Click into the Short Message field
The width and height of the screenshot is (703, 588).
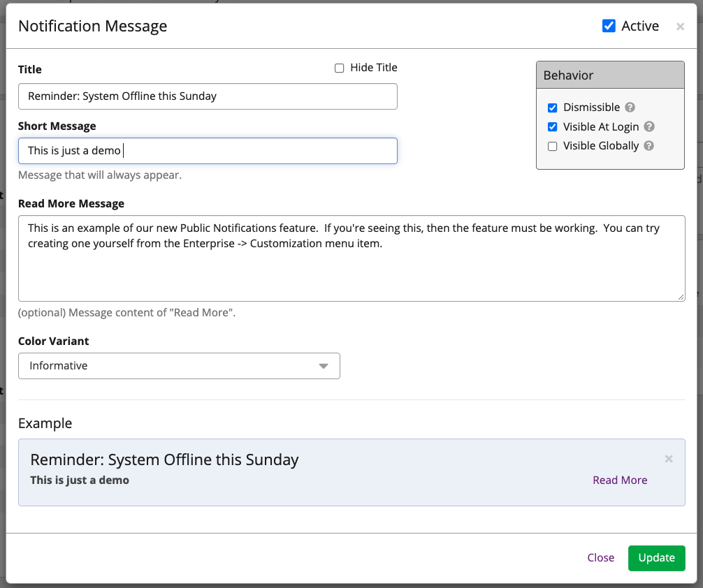[208, 151]
